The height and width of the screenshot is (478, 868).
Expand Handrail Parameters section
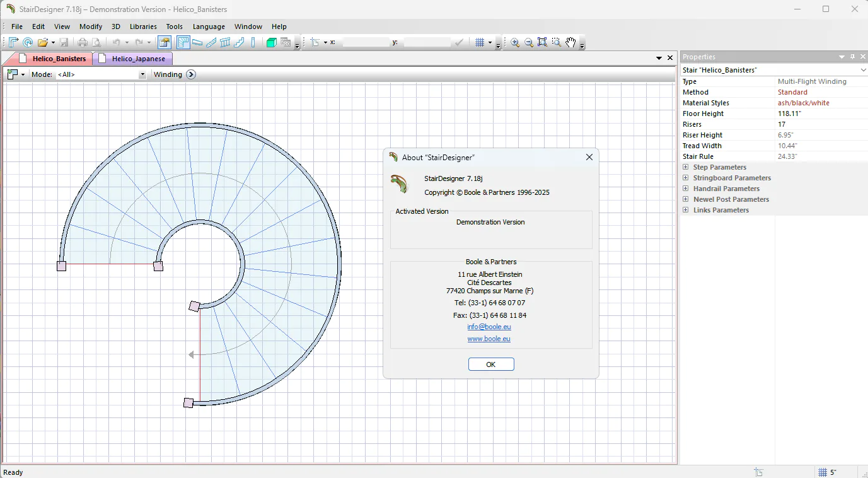tap(685, 189)
